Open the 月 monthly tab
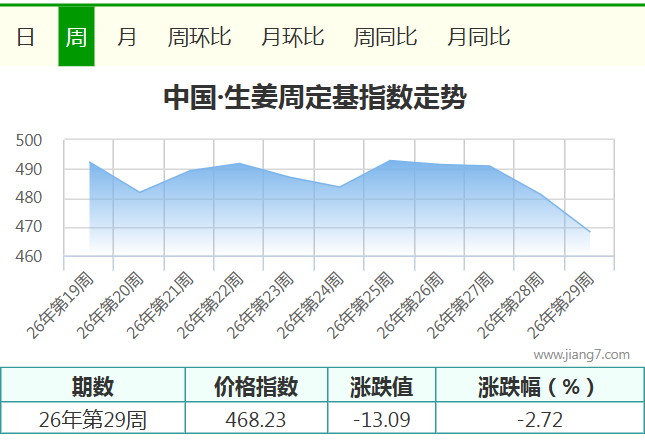645x440 pixels. pyautogui.click(x=126, y=37)
